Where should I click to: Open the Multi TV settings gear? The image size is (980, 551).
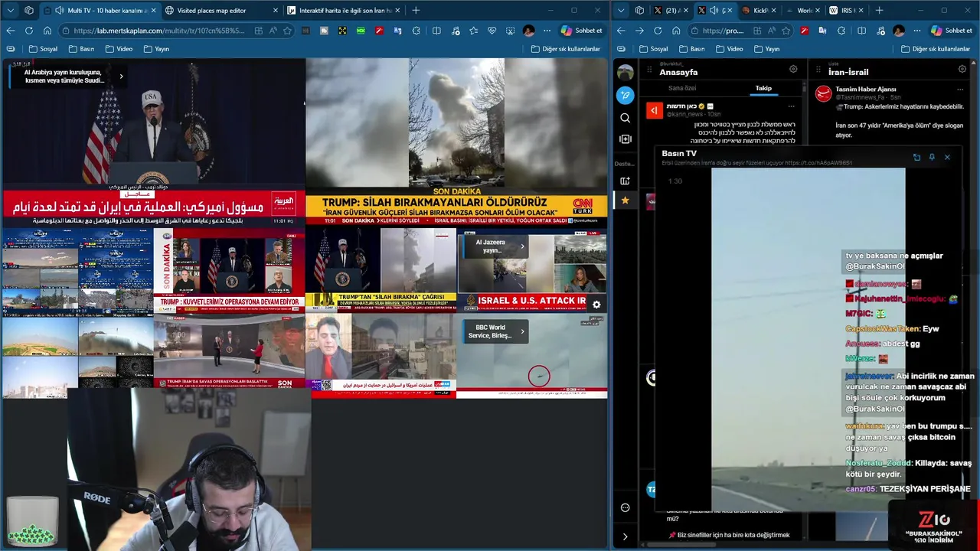point(596,305)
